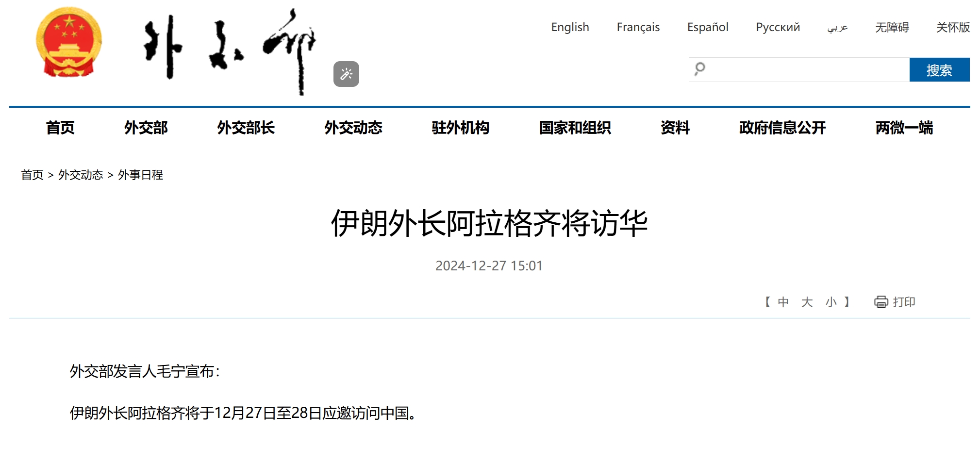Set font size to 中
This screenshot has height=465, width=980.
click(783, 302)
